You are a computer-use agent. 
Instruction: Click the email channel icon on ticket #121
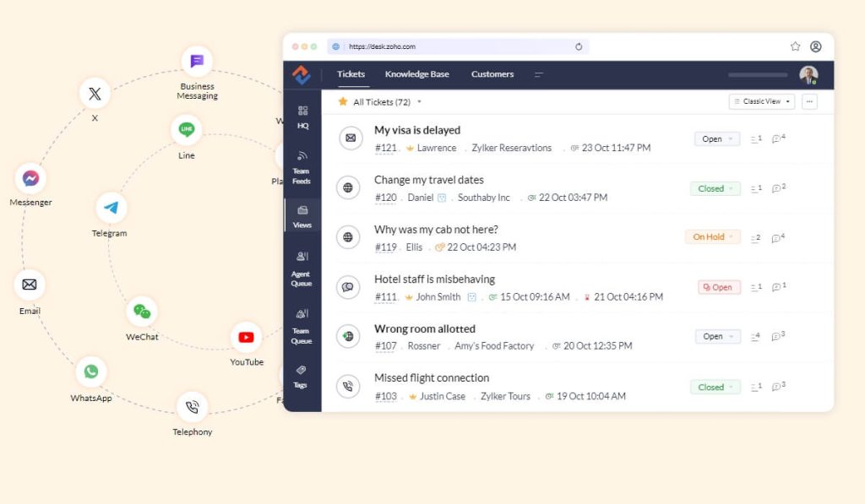pyautogui.click(x=350, y=138)
